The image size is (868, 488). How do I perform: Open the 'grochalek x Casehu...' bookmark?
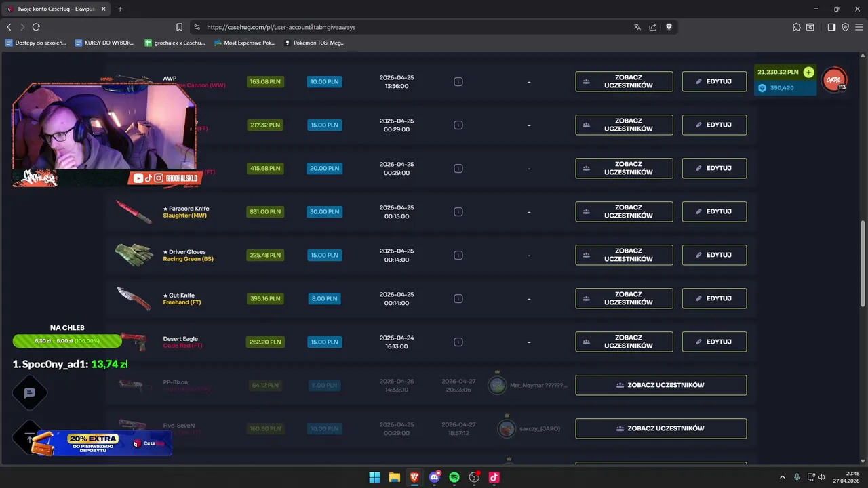coord(174,43)
